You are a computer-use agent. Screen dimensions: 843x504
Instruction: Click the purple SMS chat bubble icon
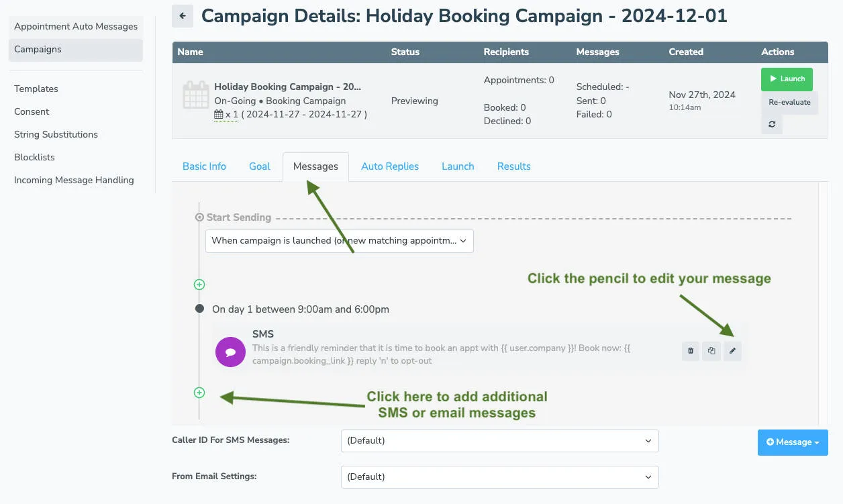pos(230,352)
